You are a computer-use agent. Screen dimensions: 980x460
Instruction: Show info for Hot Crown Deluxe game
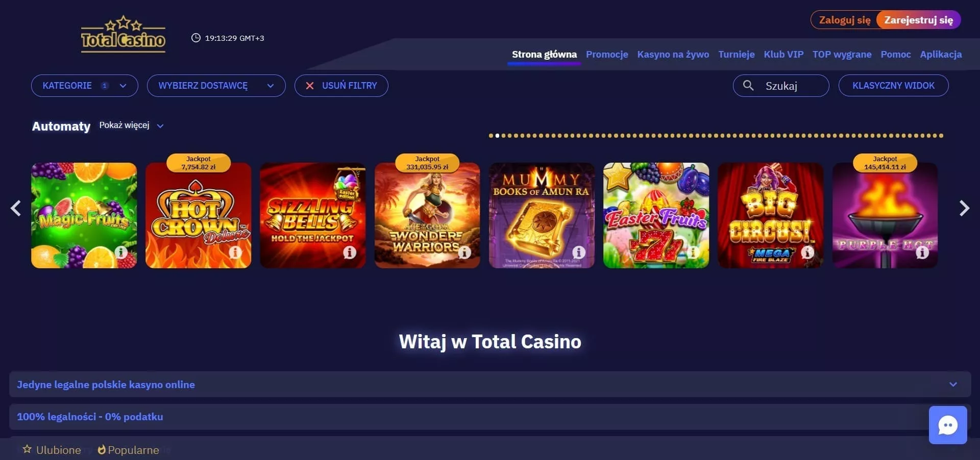pos(235,252)
